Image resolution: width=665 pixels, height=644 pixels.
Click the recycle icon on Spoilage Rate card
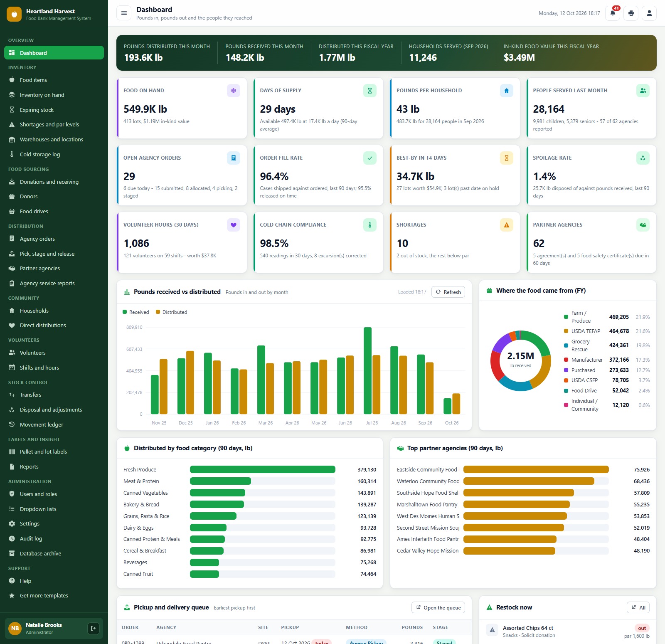(643, 158)
